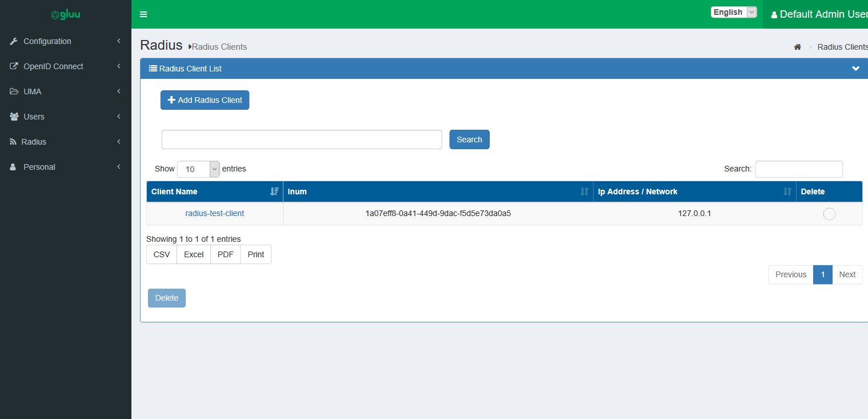This screenshot has width=868, height=419.
Task: Sort table by Client Name column icon
Action: [x=274, y=191]
